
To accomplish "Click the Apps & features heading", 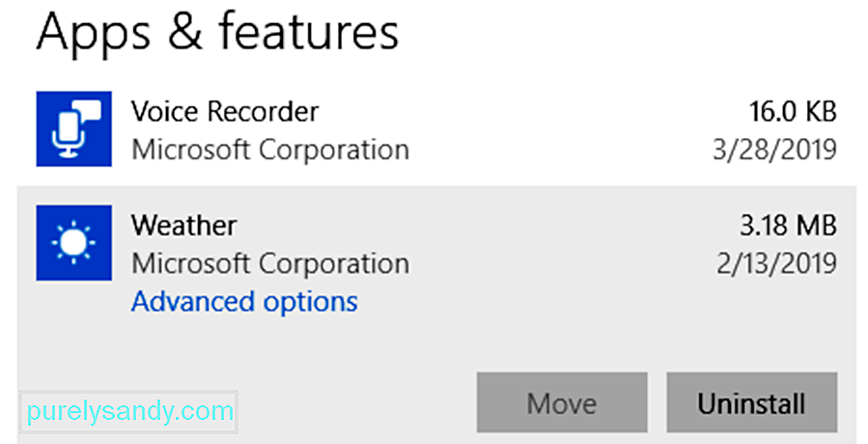I will point(217,32).
